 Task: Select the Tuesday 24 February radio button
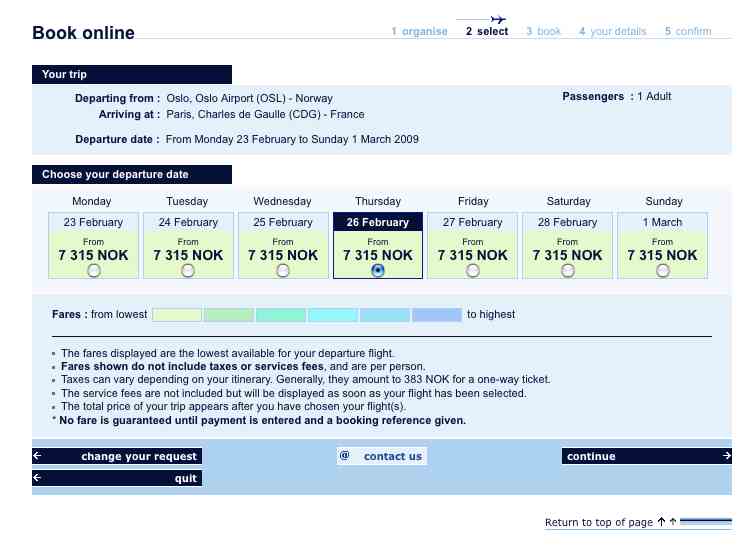pos(188,270)
